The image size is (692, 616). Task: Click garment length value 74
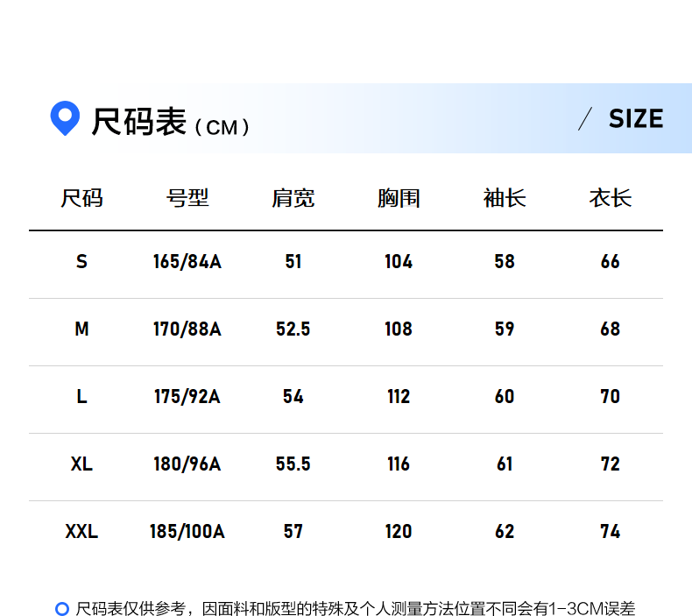[611, 531]
